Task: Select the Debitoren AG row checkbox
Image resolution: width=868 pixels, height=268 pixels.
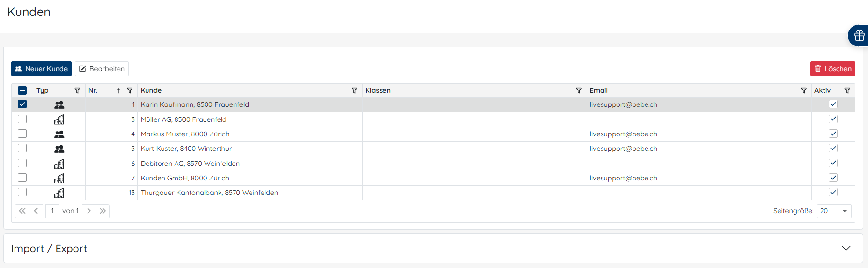Action: pyautogui.click(x=22, y=163)
